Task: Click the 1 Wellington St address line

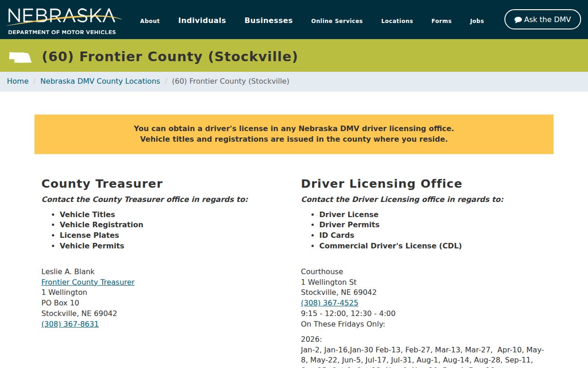Action: [x=328, y=282]
